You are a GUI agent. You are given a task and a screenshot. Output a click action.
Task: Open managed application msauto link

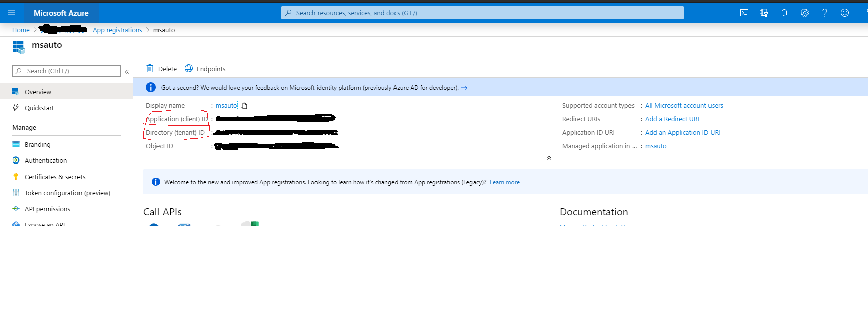(x=656, y=146)
